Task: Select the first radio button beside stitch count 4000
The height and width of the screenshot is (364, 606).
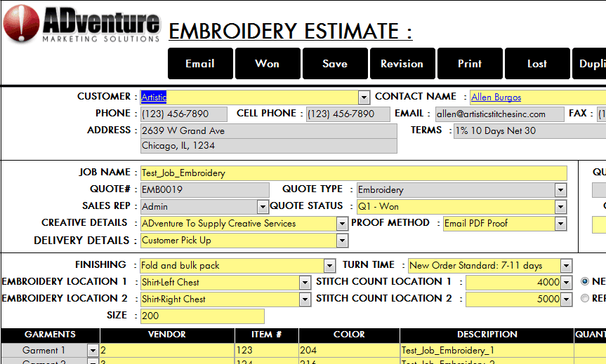Action: 585,281
